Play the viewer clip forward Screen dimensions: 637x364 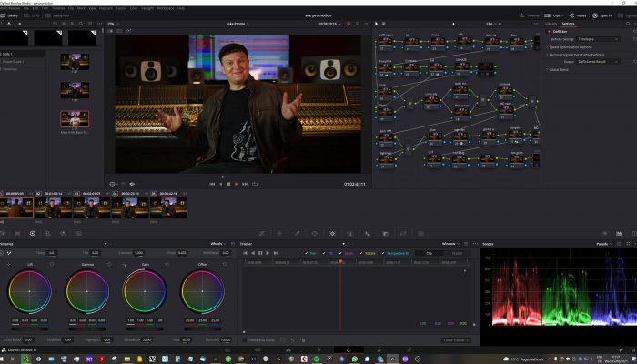coord(237,184)
